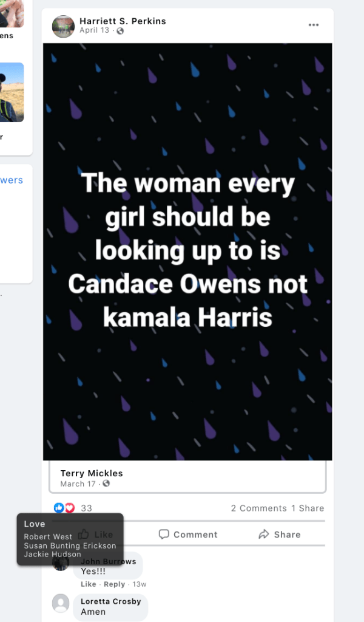Screen dimensions: 364x622
Task: Click the blue Like reaction icon
Action: pyautogui.click(x=59, y=508)
